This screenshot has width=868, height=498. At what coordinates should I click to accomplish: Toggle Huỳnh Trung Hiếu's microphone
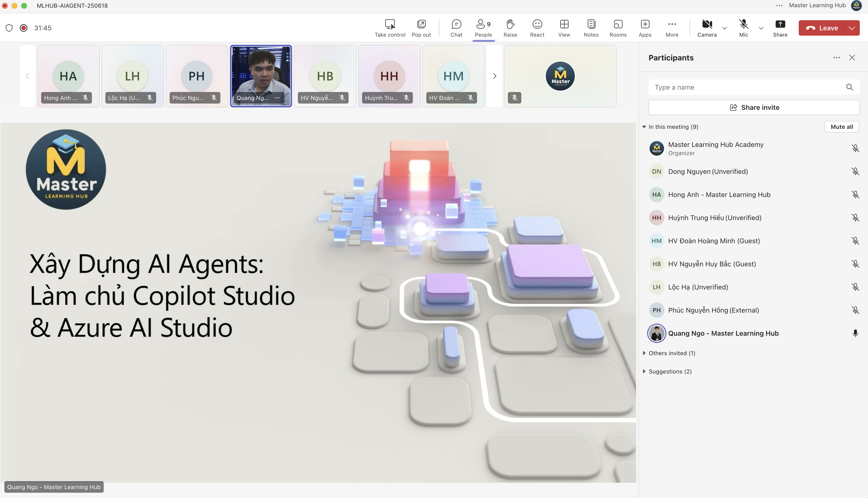pos(855,217)
